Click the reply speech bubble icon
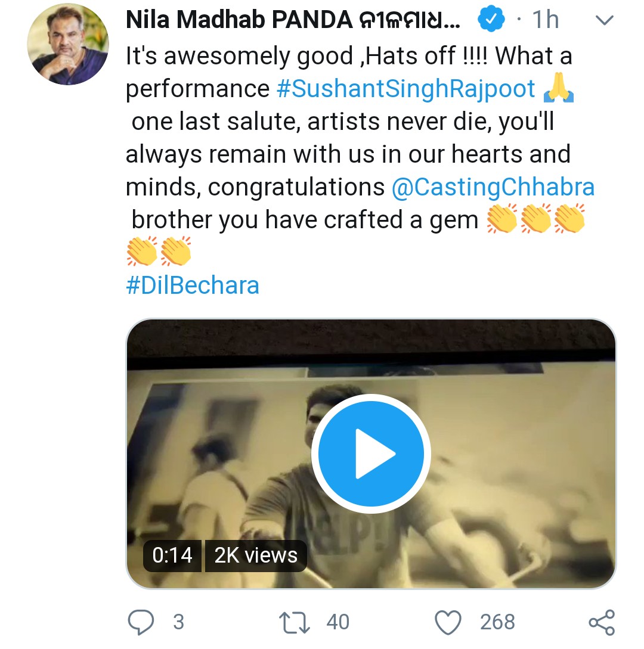 142,623
